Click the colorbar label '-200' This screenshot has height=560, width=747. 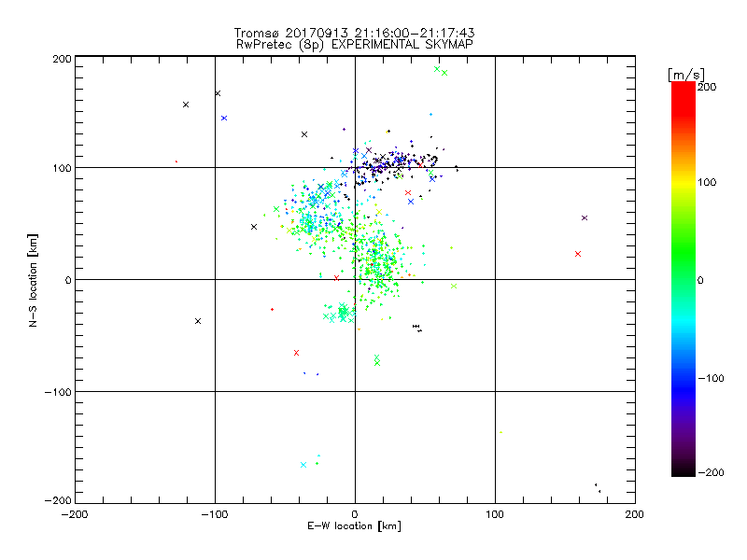(x=711, y=472)
